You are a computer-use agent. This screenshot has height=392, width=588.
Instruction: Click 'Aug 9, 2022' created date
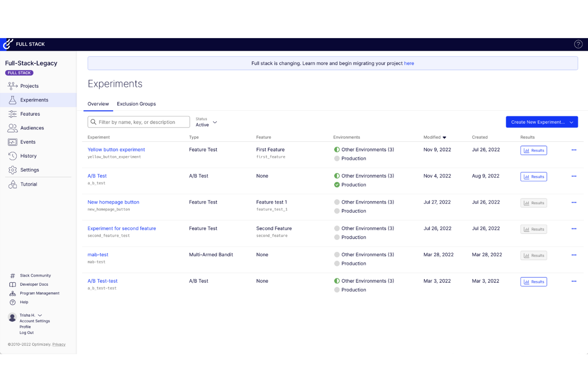click(485, 176)
